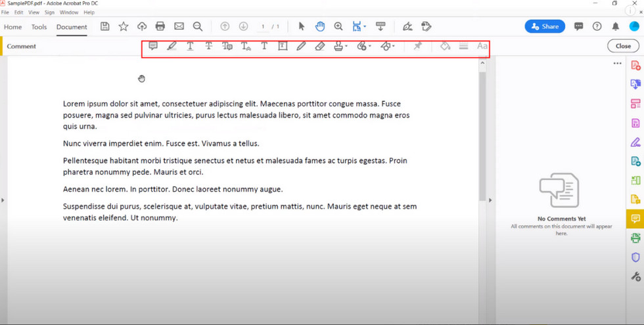Select the Replace text note tool
The height and width of the screenshot is (325, 644).
[227, 46]
